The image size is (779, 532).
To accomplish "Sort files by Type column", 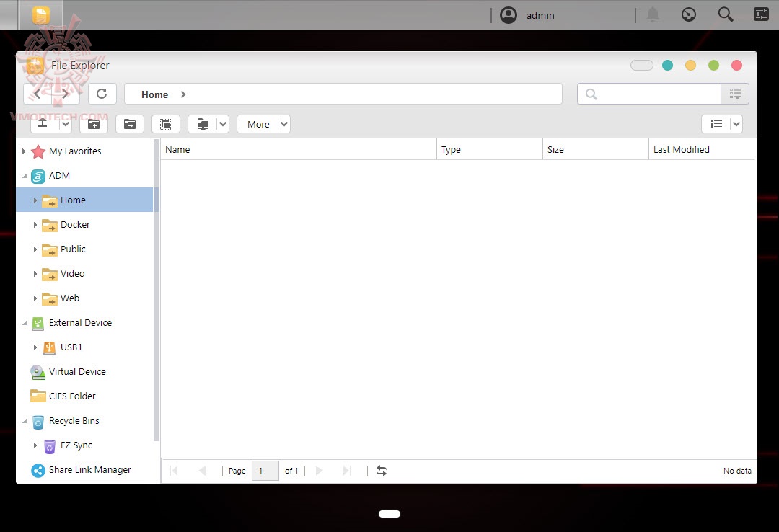I will click(x=490, y=149).
